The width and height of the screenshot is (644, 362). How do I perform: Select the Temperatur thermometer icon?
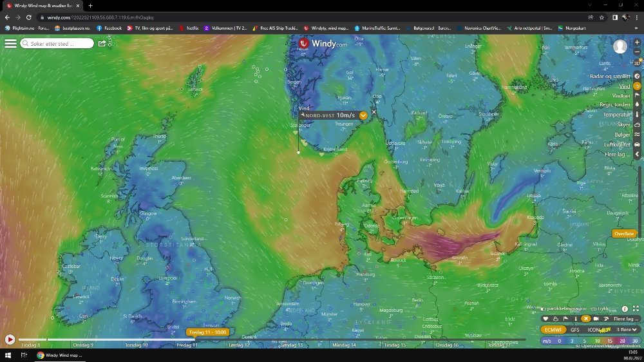637,115
